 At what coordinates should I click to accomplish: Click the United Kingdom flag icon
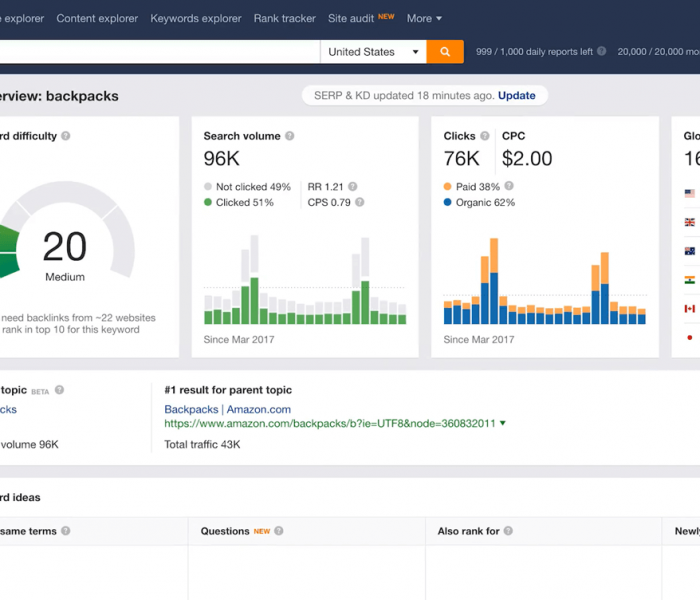click(690, 222)
